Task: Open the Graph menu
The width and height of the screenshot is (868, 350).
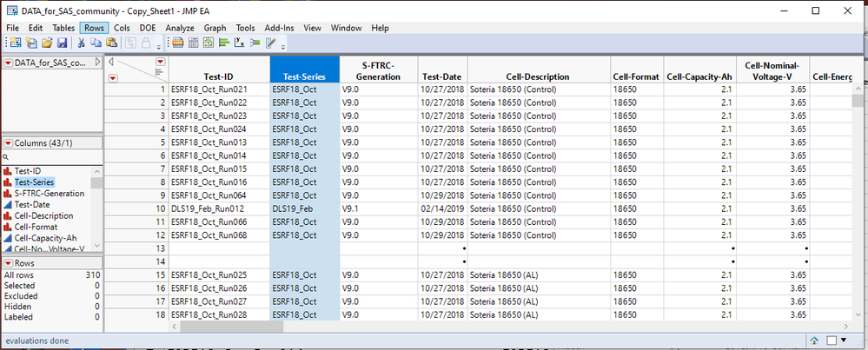Action: [215, 28]
